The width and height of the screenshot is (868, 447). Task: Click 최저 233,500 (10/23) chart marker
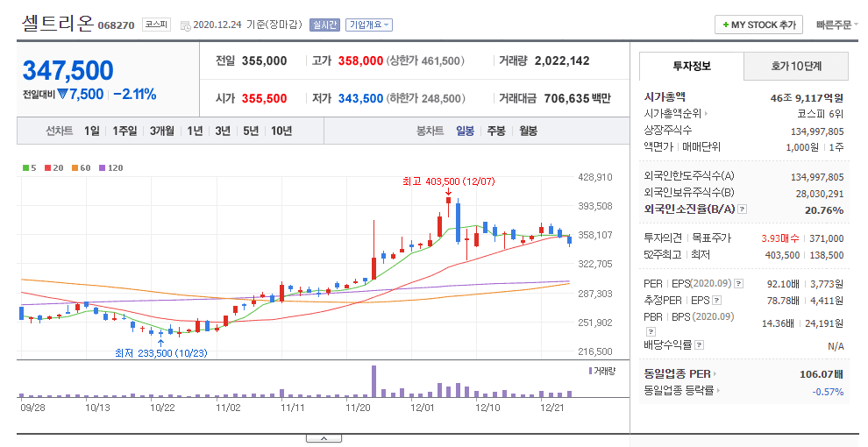pyautogui.click(x=161, y=353)
